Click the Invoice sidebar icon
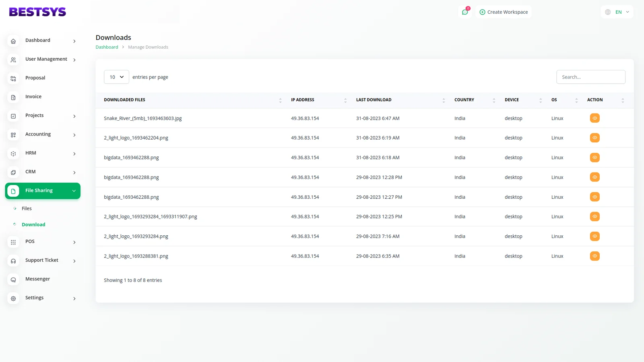Image resolution: width=644 pixels, height=362 pixels. (13, 97)
